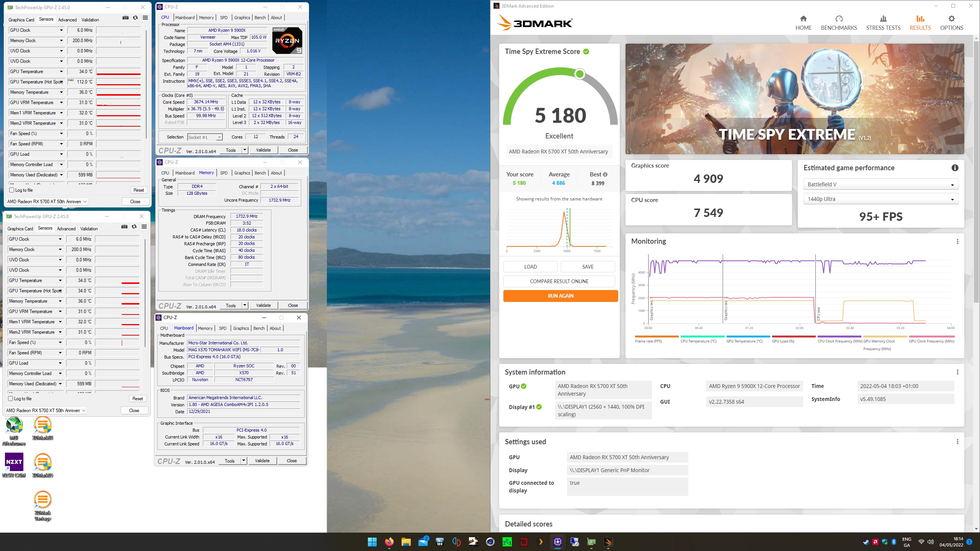Open Bench tab in CPU-Z mainboard window

tap(259, 328)
